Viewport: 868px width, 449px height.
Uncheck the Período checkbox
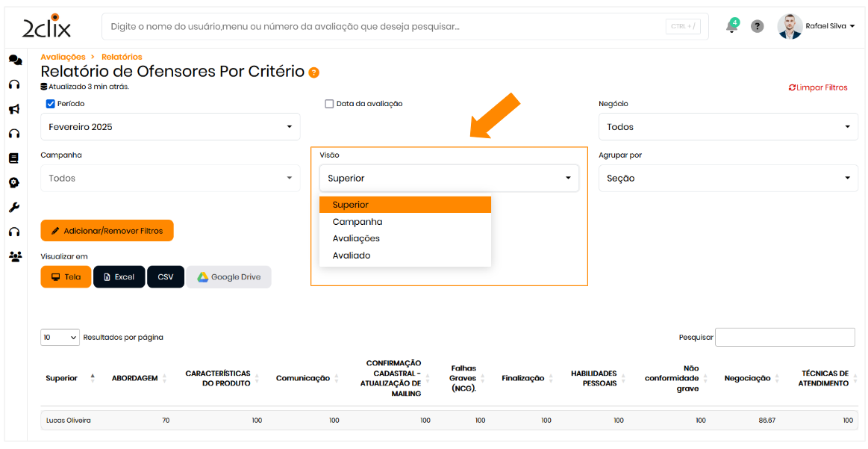click(x=51, y=104)
